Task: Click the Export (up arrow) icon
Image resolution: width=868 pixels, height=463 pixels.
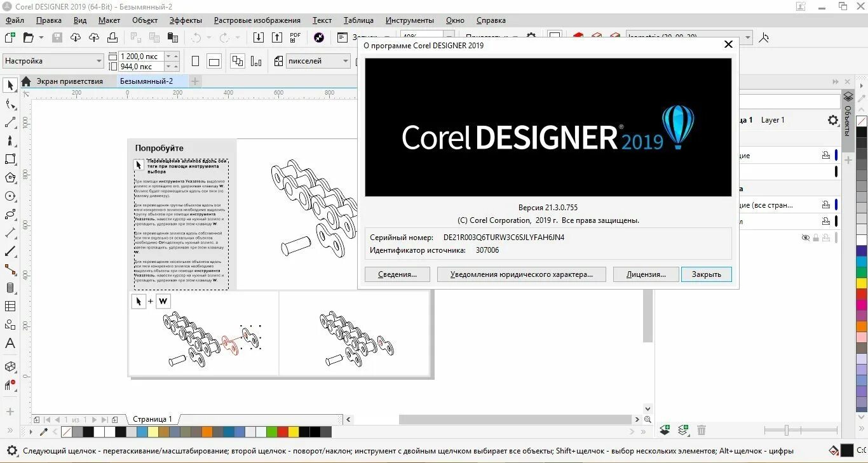Action: [277, 37]
